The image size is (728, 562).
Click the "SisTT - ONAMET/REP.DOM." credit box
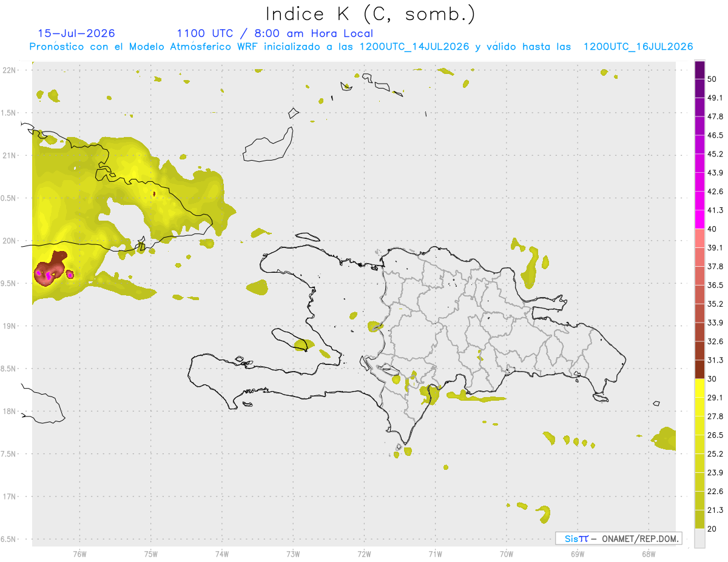click(618, 538)
